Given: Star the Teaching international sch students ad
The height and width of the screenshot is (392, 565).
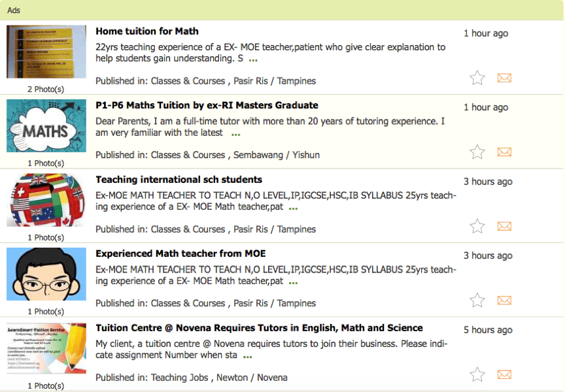Looking at the screenshot, I should [477, 227].
